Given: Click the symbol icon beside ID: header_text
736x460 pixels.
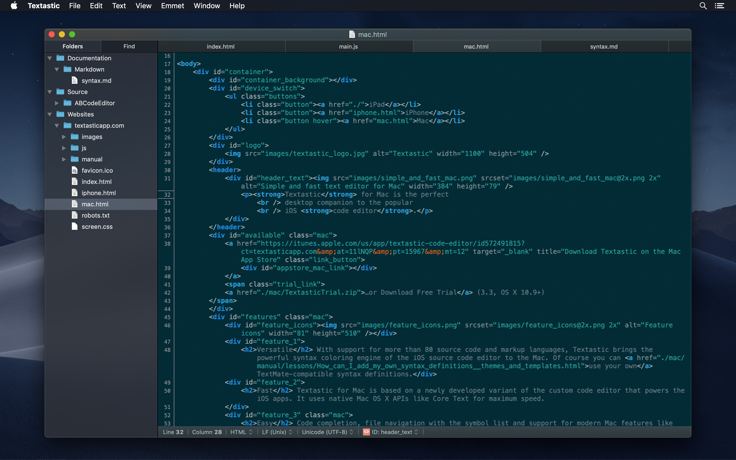Looking at the screenshot, I should 366,432.
